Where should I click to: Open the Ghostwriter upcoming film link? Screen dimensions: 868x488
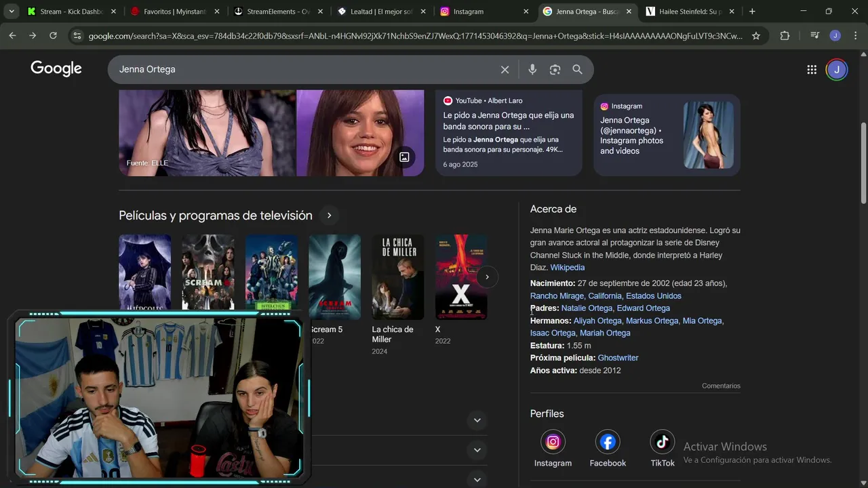618,358
